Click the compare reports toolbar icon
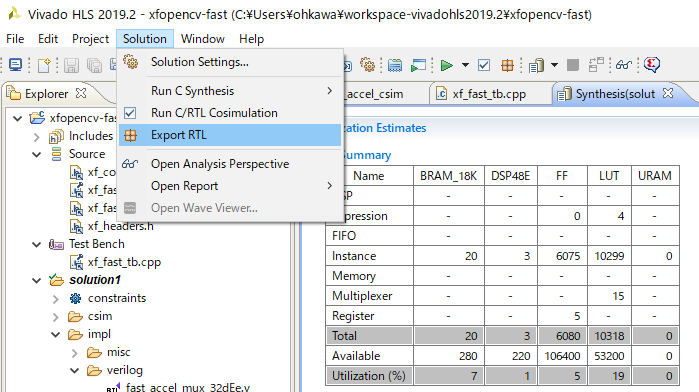699x392 pixels. (596, 65)
